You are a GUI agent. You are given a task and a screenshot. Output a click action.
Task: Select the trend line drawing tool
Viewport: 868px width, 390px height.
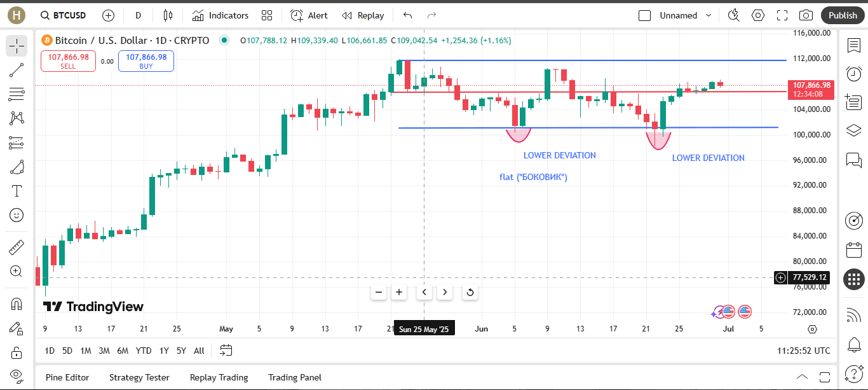[17, 70]
